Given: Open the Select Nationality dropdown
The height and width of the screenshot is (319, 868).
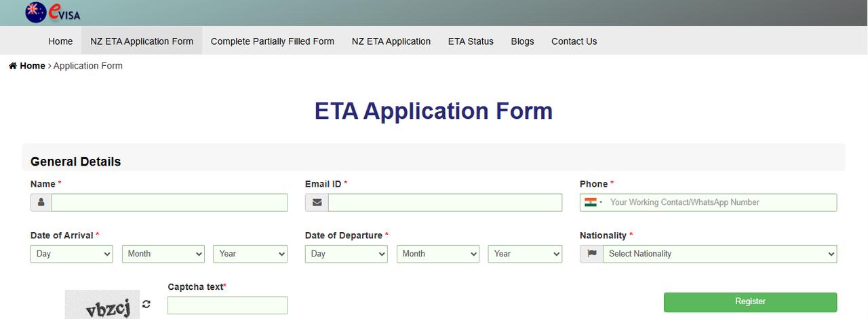Looking at the screenshot, I should (x=719, y=254).
